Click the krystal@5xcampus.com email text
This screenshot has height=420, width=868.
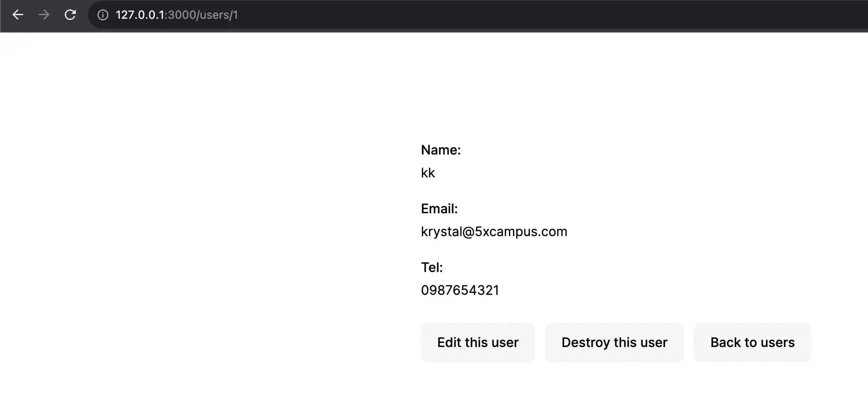click(x=494, y=232)
